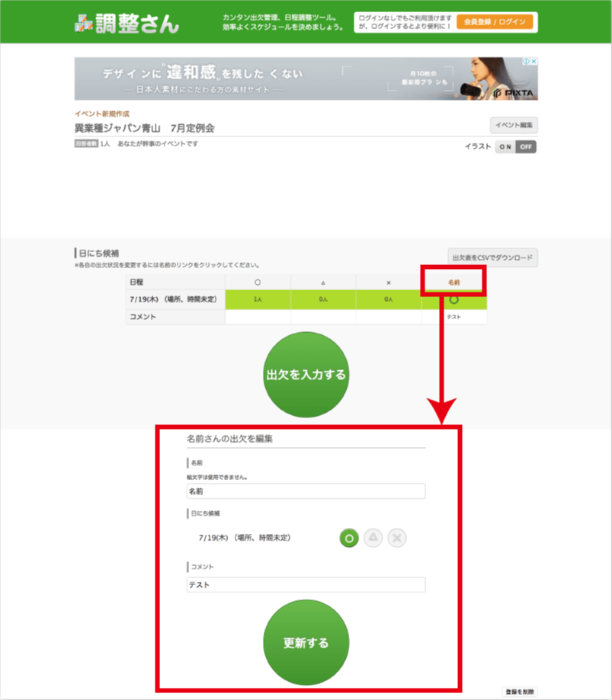Turn illustrations OFF
Viewport: 612px width, 700px height.
point(526,147)
